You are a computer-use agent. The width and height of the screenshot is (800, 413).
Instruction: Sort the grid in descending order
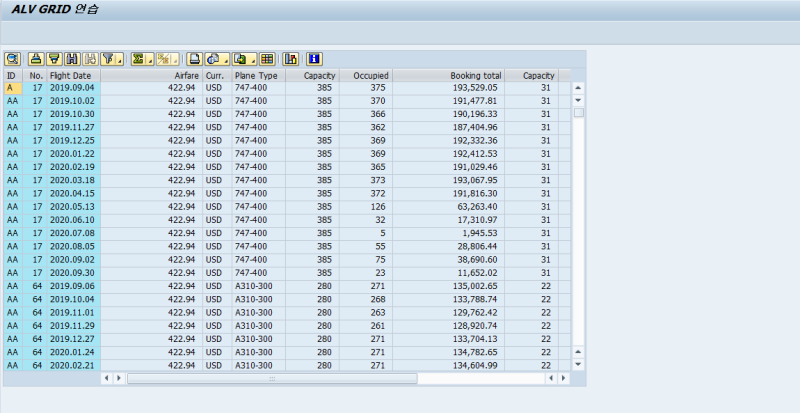[x=54, y=59]
